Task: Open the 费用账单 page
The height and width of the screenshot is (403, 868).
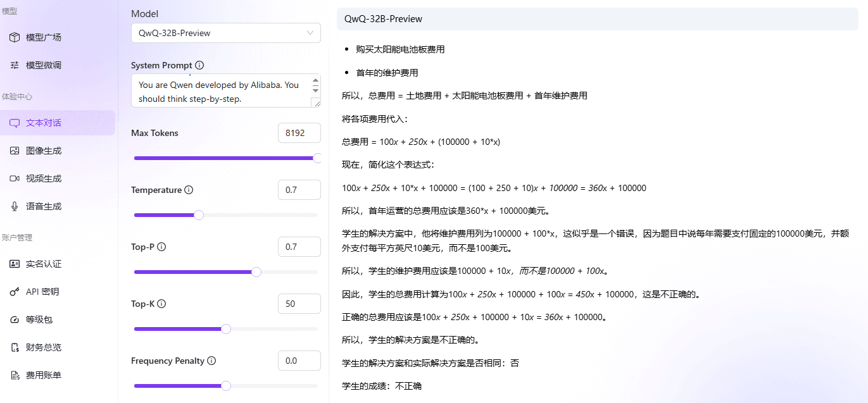Action: 43,375
